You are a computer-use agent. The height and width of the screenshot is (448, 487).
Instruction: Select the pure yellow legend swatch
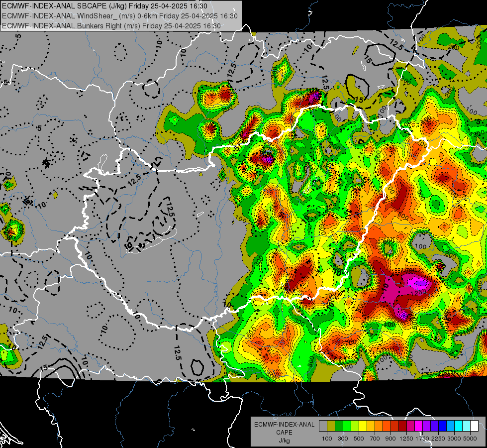(363, 426)
